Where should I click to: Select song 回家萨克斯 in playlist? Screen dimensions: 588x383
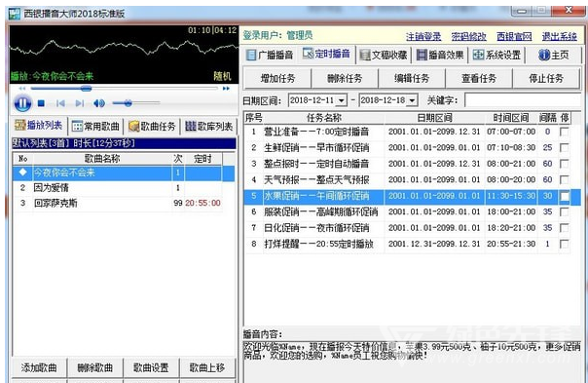pos(118,203)
